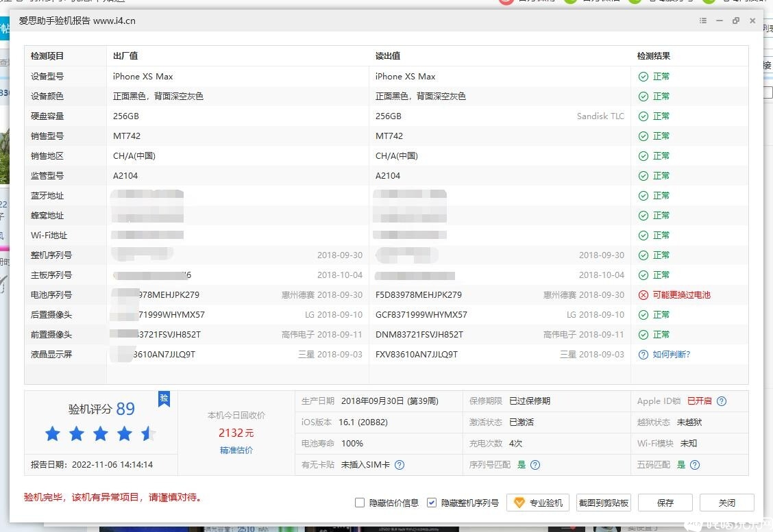Click the MT742 value in 读出值 column

[x=389, y=136]
